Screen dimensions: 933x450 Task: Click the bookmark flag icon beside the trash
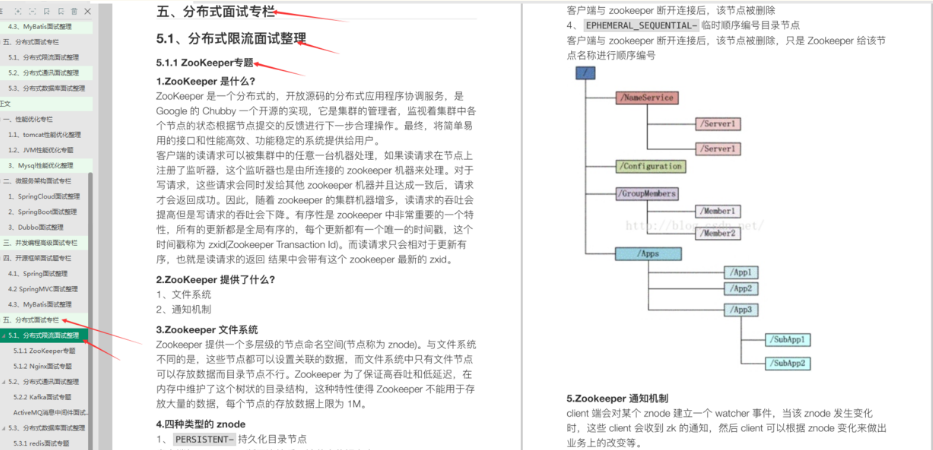(61, 12)
